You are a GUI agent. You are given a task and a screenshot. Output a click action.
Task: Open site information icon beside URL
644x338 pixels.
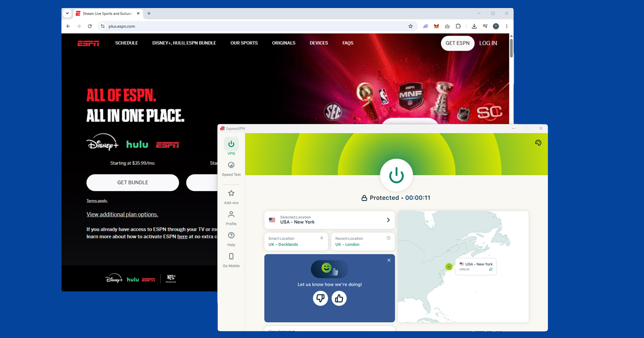click(x=103, y=26)
